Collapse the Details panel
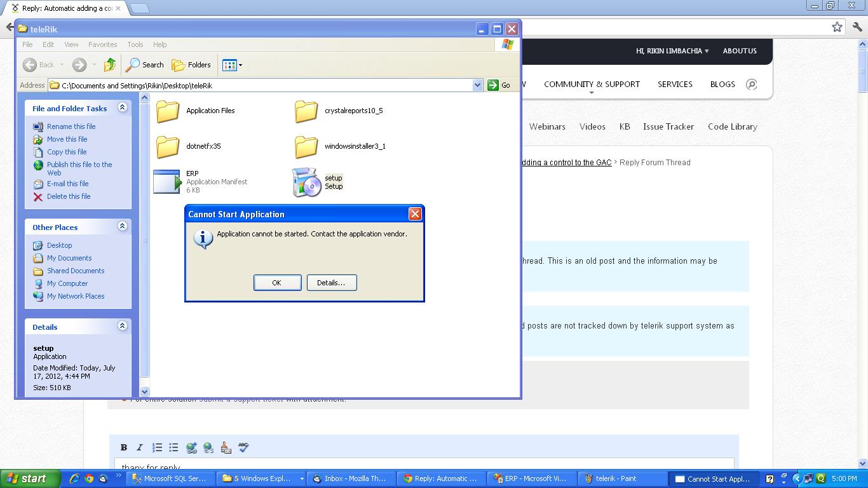 (122, 327)
